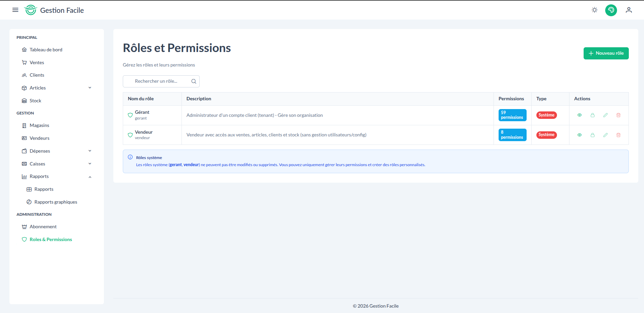View the Vendeur role with the eye icon
This screenshot has width=644, height=313.
(x=580, y=135)
